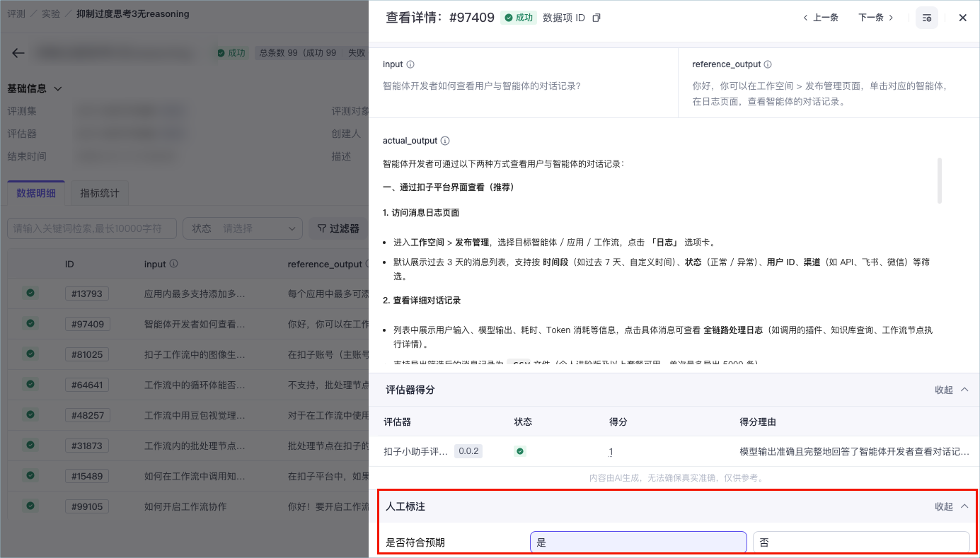Open the 过滤器 filter button
The height and width of the screenshot is (558, 980).
[x=338, y=228]
